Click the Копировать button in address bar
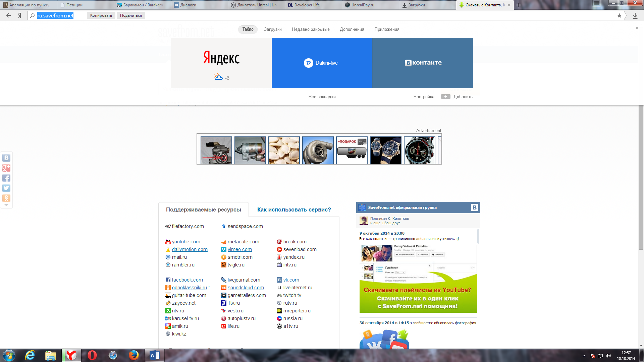This screenshot has width=644, height=362. pos(101,15)
